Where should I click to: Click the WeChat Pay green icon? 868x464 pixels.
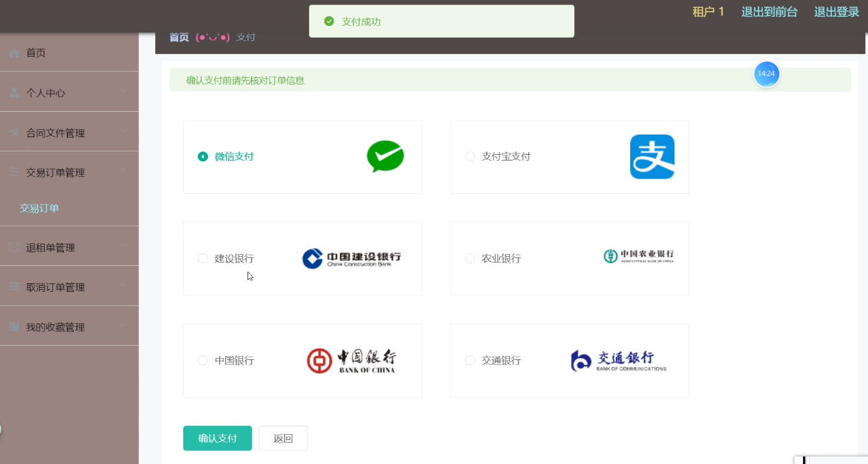[x=385, y=156]
